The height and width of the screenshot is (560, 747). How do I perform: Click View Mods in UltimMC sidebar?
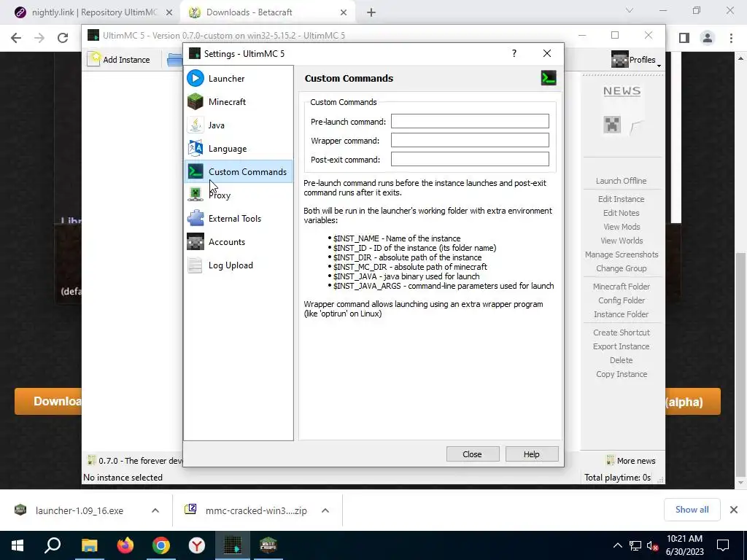[x=622, y=227]
